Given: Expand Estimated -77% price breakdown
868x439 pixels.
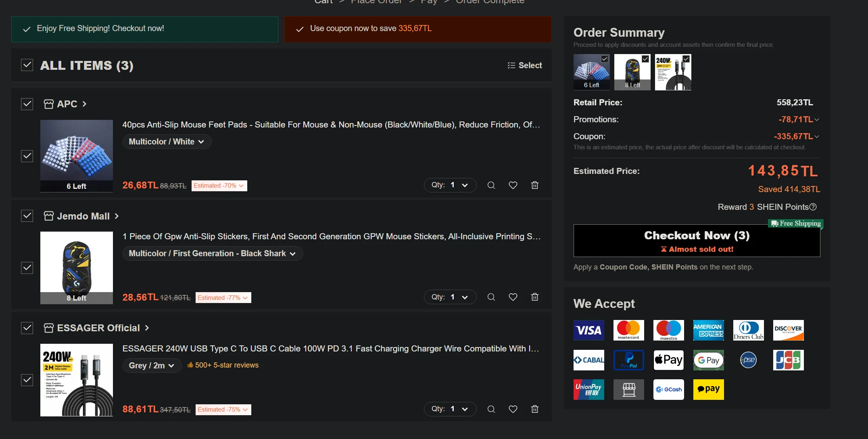Looking at the screenshot, I should [x=223, y=298].
